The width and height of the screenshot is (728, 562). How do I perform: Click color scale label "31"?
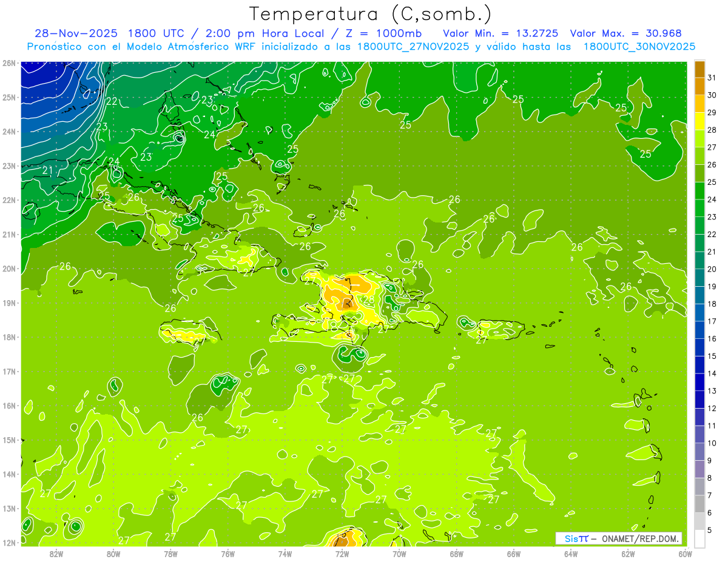click(x=712, y=77)
